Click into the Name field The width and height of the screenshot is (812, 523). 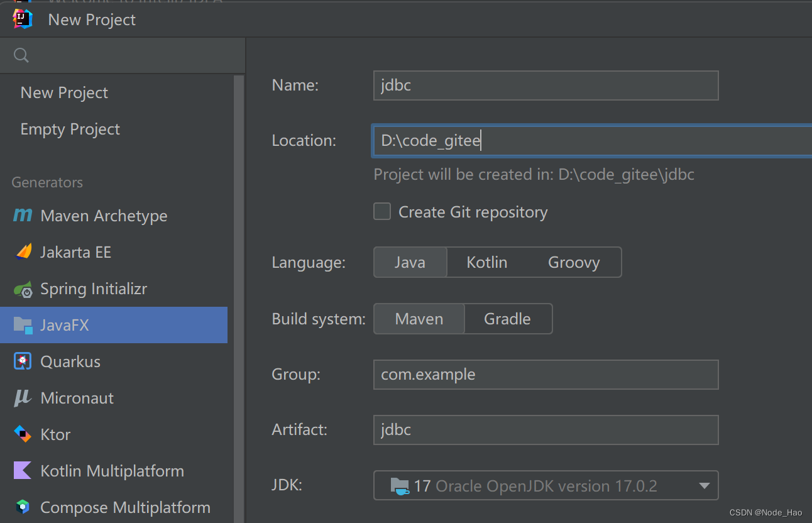546,85
